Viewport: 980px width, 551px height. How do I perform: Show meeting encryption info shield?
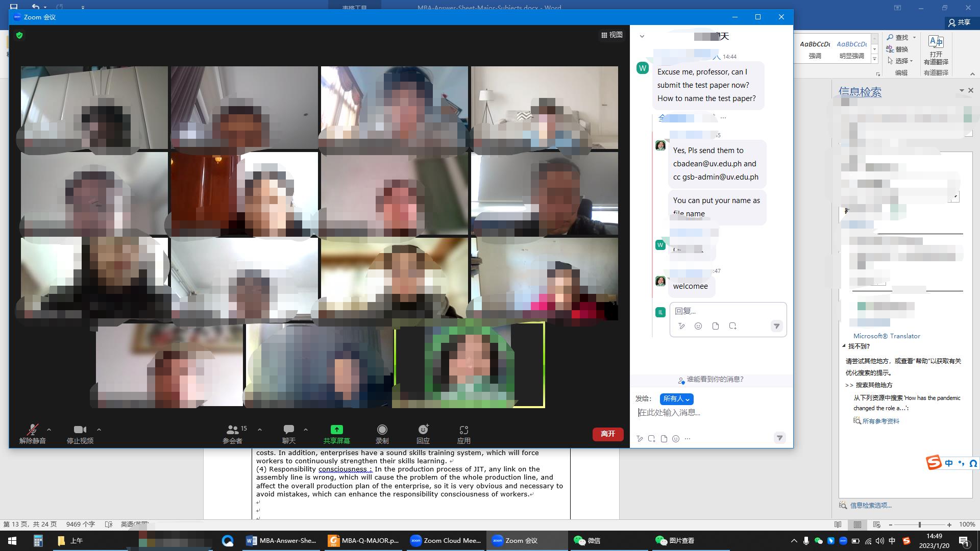pos(19,35)
